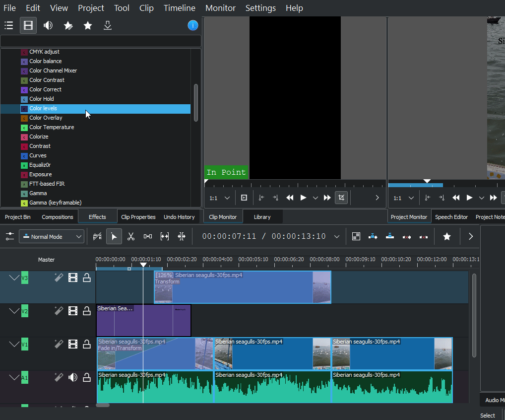Show favorite effects with the star icon

tap(88, 25)
